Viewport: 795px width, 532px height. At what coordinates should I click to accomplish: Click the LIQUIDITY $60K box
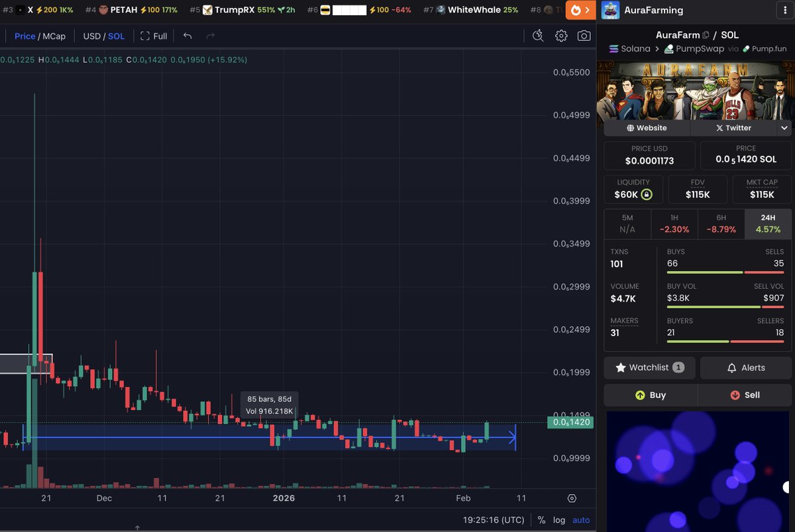pos(633,189)
